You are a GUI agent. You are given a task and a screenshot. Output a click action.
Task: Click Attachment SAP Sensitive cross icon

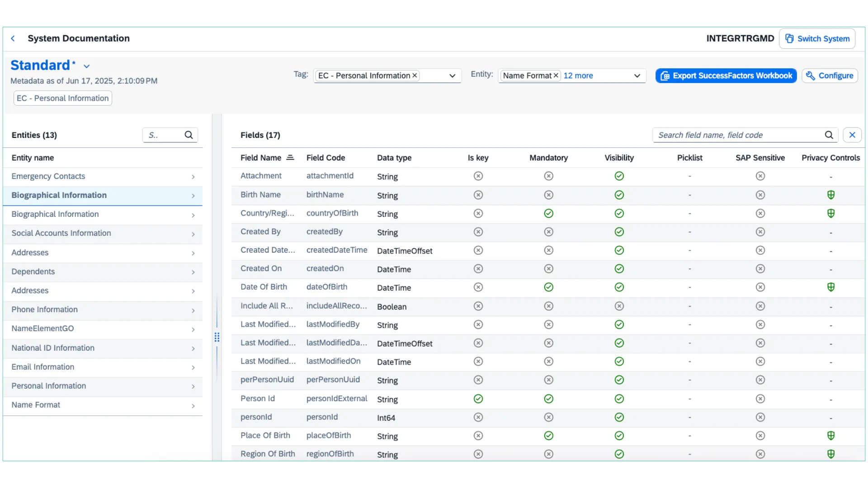tap(760, 176)
